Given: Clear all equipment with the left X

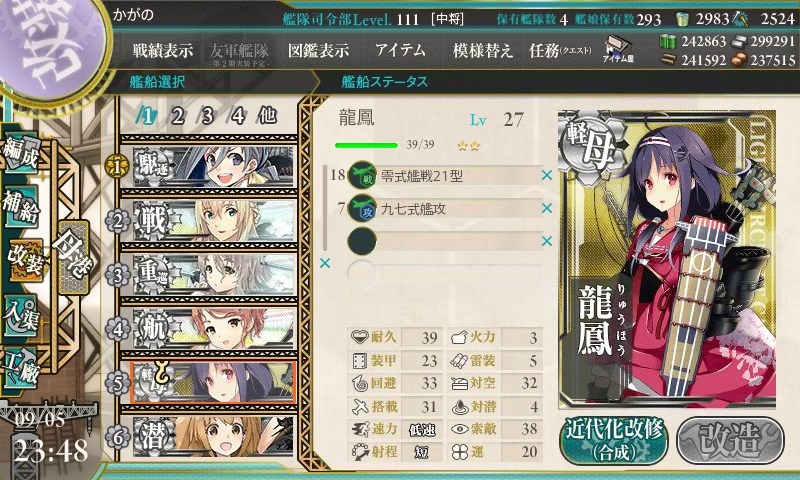Looking at the screenshot, I should 324,263.
